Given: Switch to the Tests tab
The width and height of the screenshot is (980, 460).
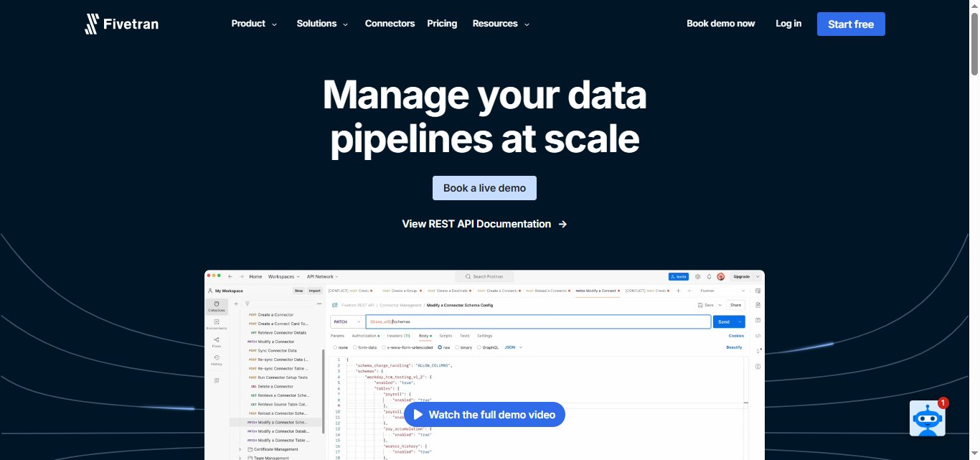Looking at the screenshot, I should point(464,336).
